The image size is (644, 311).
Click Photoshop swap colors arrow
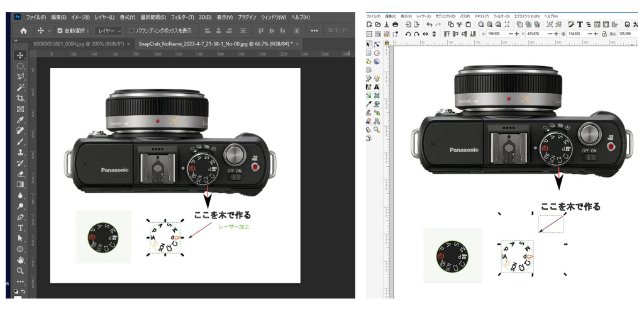click(23, 291)
